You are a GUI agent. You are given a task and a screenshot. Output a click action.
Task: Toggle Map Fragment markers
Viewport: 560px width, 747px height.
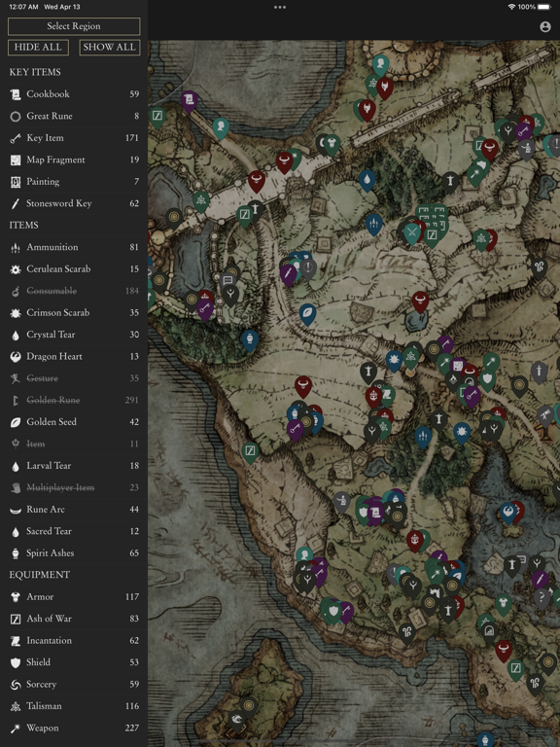(74, 160)
